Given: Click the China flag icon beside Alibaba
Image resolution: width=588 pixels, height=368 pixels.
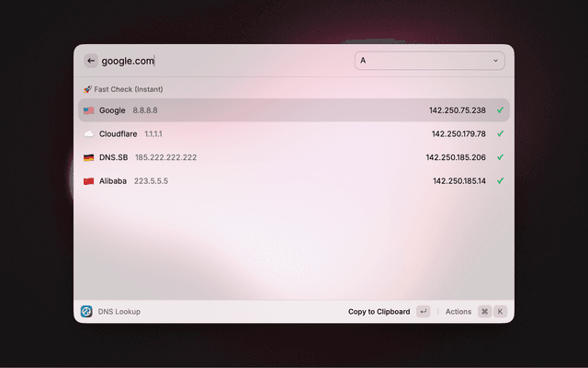Looking at the screenshot, I should (x=88, y=181).
